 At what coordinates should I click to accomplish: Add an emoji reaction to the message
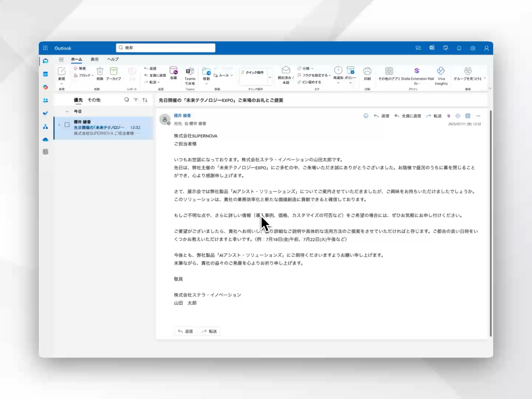point(366,116)
